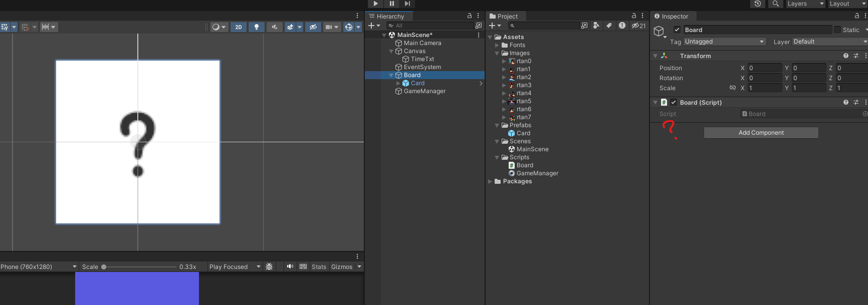The height and width of the screenshot is (305, 868).
Task: Toggle Scene effects layers icon
Action: pyautogui.click(x=290, y=27)
